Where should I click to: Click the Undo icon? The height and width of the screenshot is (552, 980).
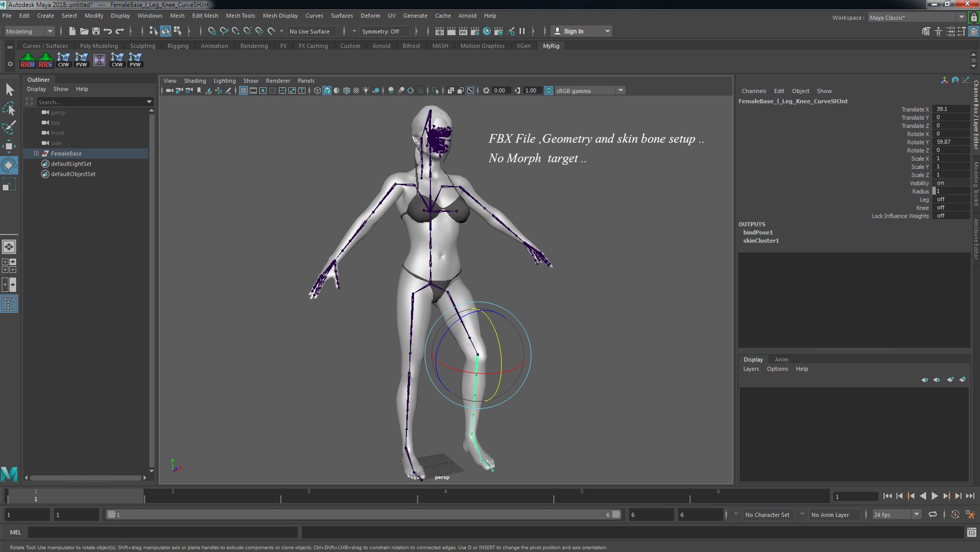click(x=107, y=31)
